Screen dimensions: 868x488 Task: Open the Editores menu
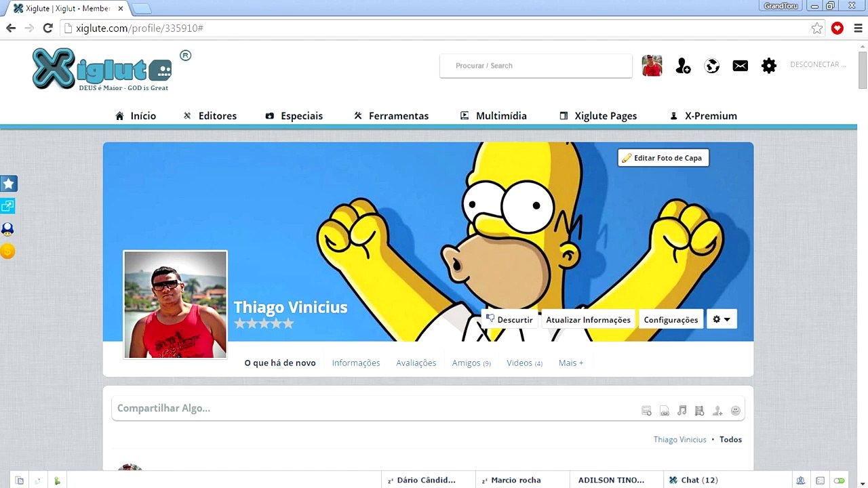210,116
